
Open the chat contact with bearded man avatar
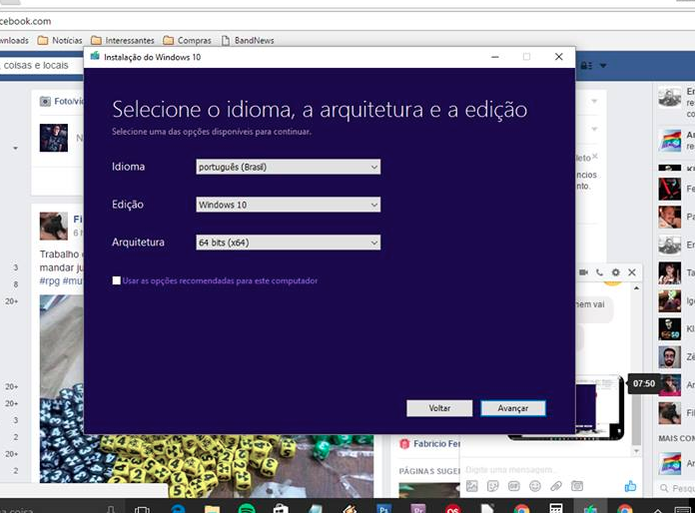(x=669, y=357)
